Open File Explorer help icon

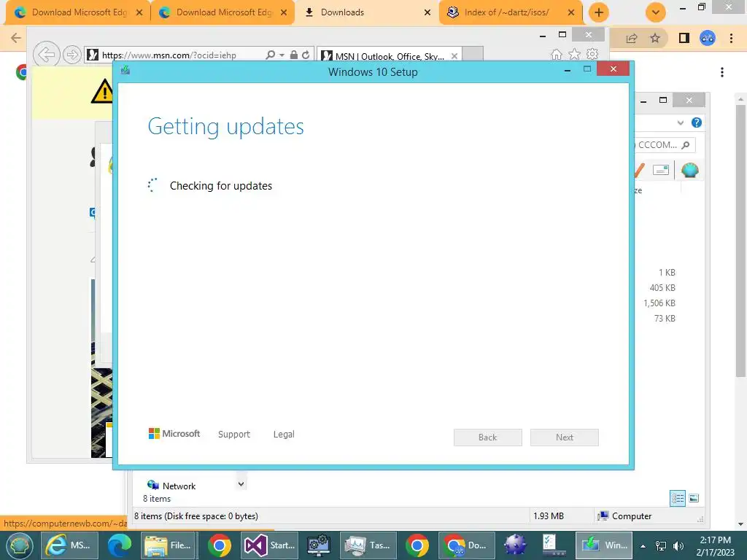(x=697, y=122)
